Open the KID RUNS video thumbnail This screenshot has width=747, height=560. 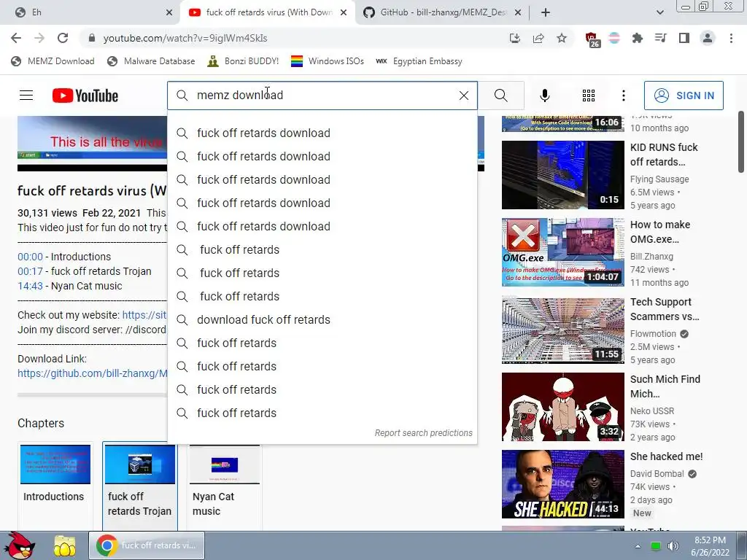[562, 175]
